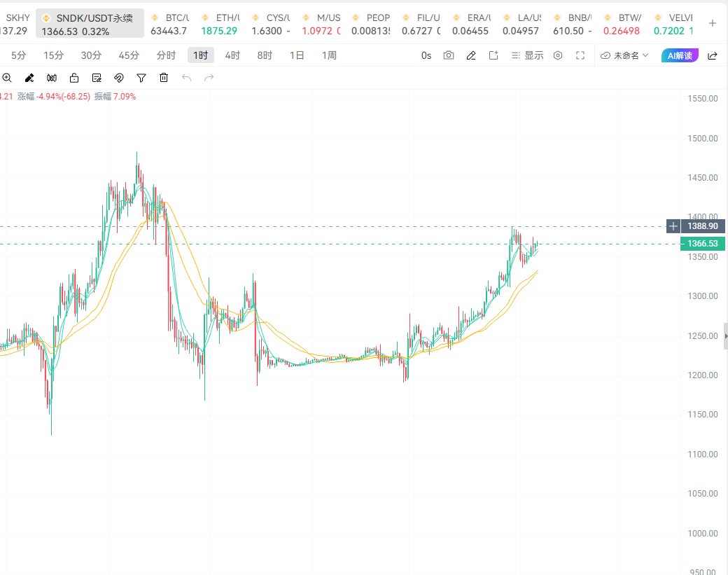This screenshot has height=575, width=728.
Task: Open the VELVI symbol tab
Action: coord(673,24)
